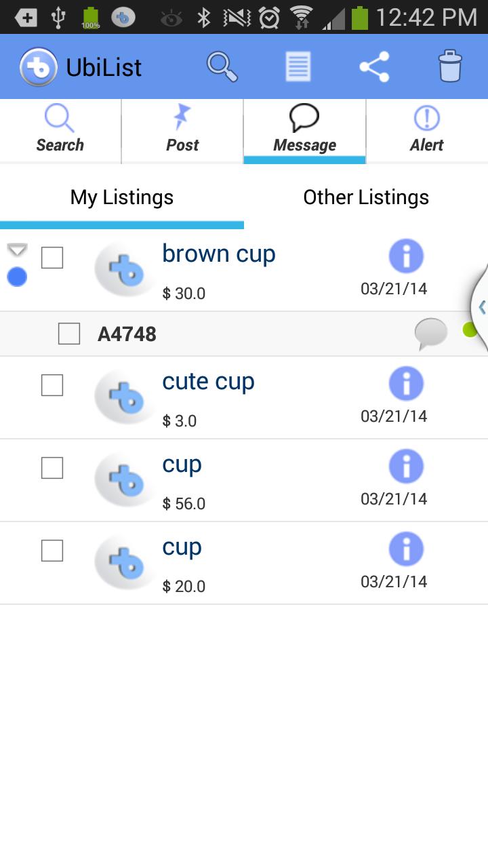The width and height of the screenshot is (488, 868).
Task: Open the $ 20.0 cup listing thumbnail
Action: tap(126, 563)
